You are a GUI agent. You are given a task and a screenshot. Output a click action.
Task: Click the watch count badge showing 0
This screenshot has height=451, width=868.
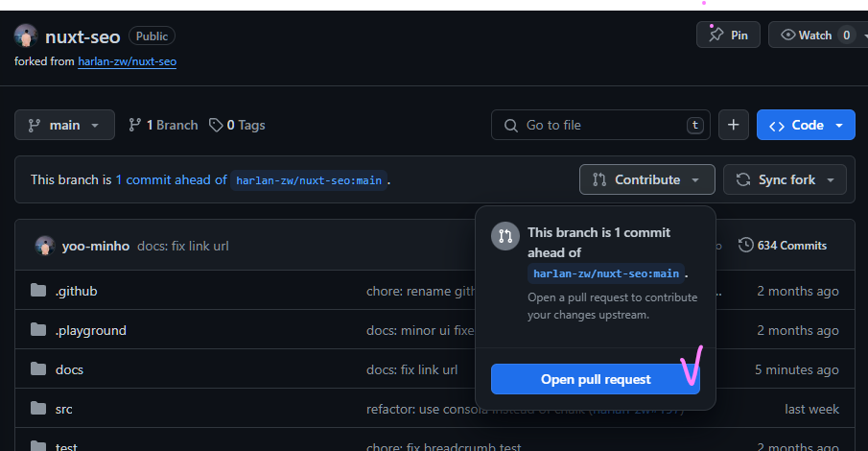(x=846, y=35)
